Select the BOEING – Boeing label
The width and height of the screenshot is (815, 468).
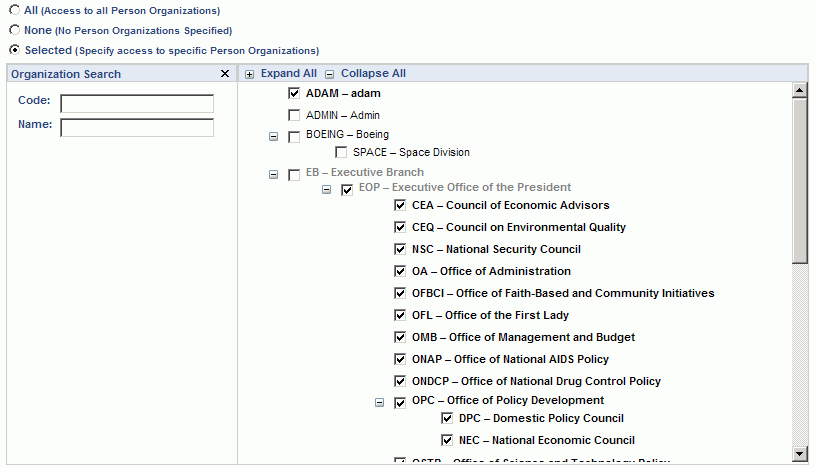347,134
